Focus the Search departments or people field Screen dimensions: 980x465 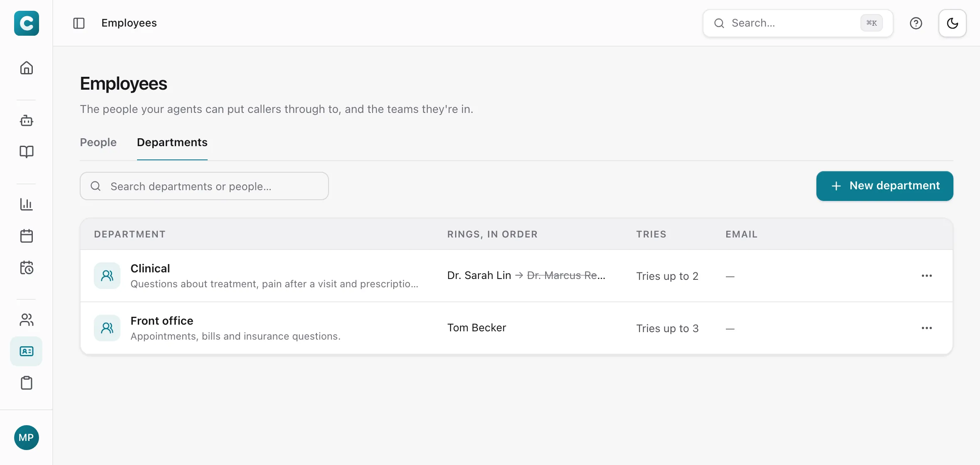click(204, 186)
